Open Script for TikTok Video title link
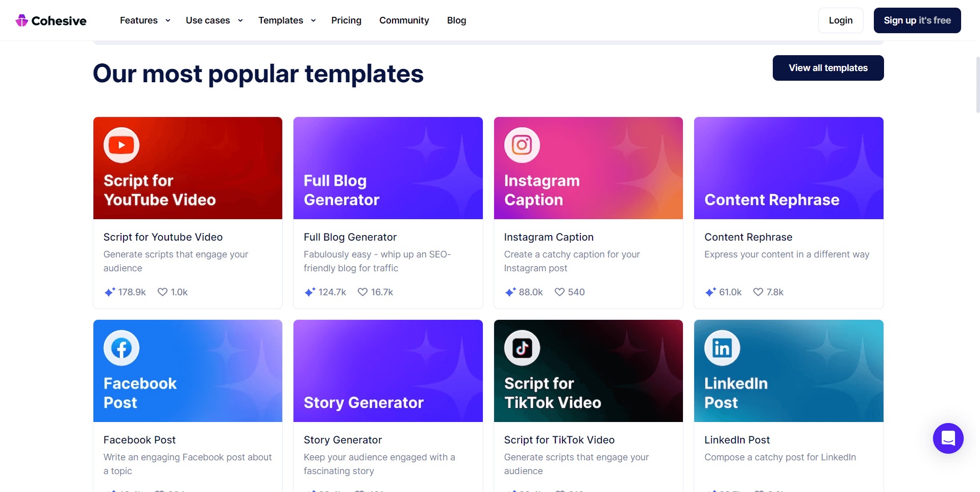980x492 pixels. coord(559,440)
